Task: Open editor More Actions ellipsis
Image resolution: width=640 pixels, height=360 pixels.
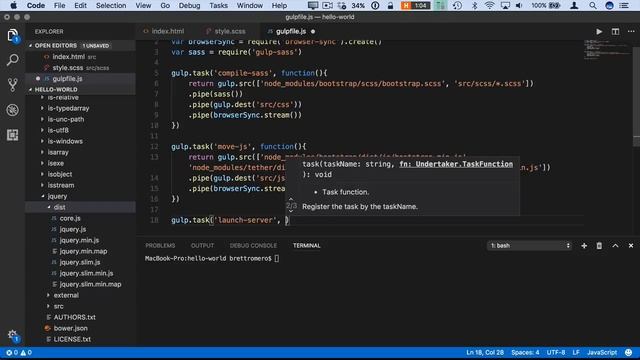Action: coord(631,31)
